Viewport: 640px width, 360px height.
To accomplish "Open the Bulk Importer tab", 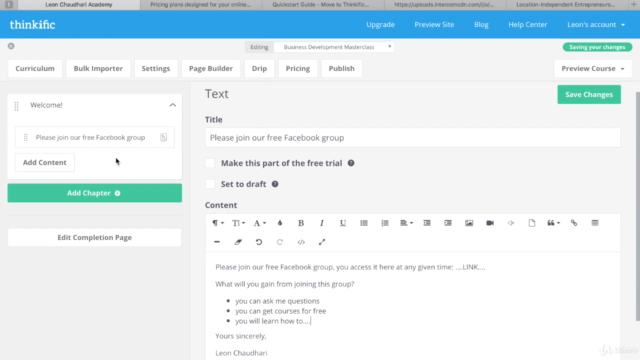I will tap(98, 69).
